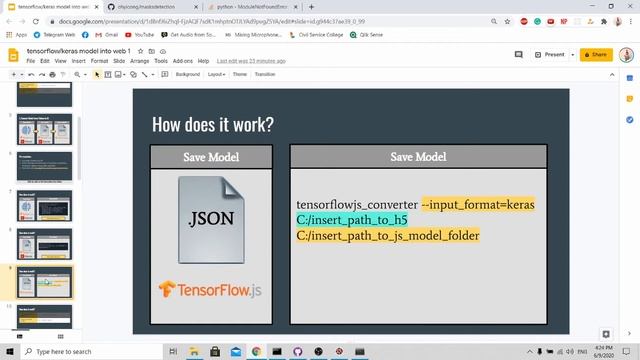Choose the select cursor tool
Image resolution: width=640 pixels, height=360 pixels.
pyautogui.click(x=97, y=74)
